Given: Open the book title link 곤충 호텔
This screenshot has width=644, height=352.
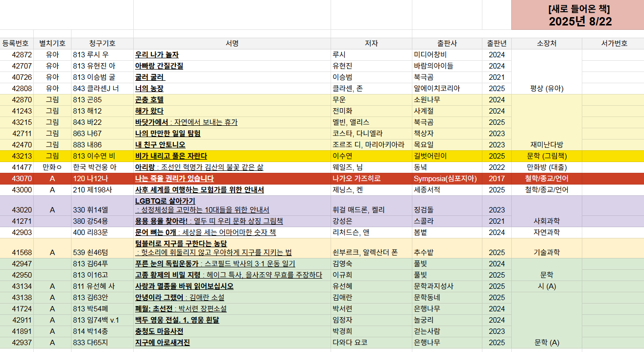Looking at the screenshot, I should [149, 100].
